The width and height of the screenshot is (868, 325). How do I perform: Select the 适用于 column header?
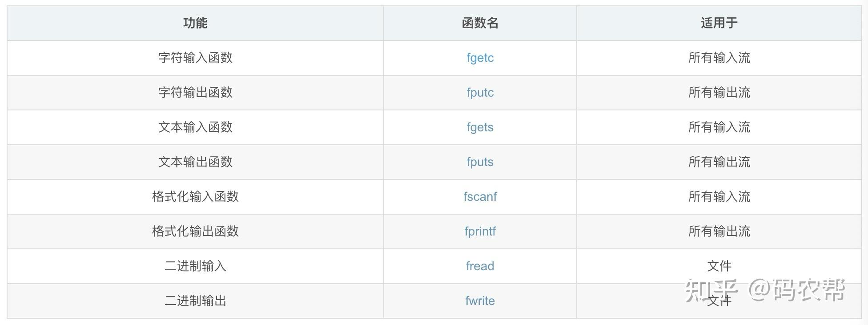(x=719, y=23)
